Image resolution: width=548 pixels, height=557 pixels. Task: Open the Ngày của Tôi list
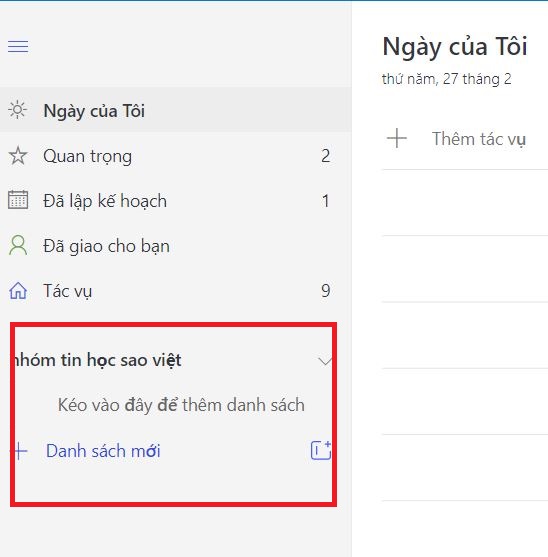(176, 110)
